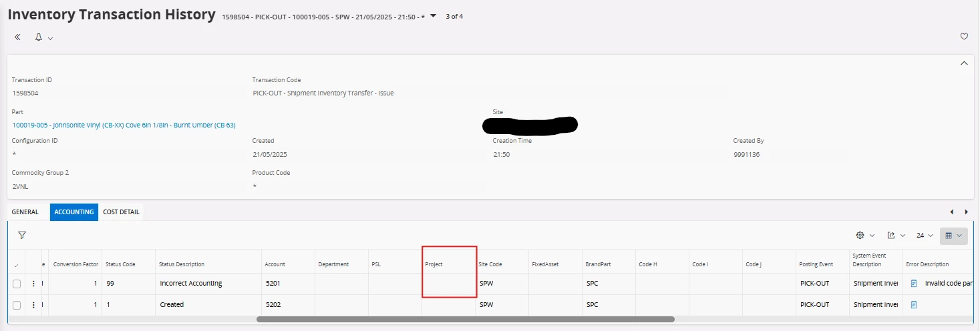Image resolution: width=980 pixels, height=331 pixels.
Task: Click the Created date 21/05/2025
Action: click(270, 155)
